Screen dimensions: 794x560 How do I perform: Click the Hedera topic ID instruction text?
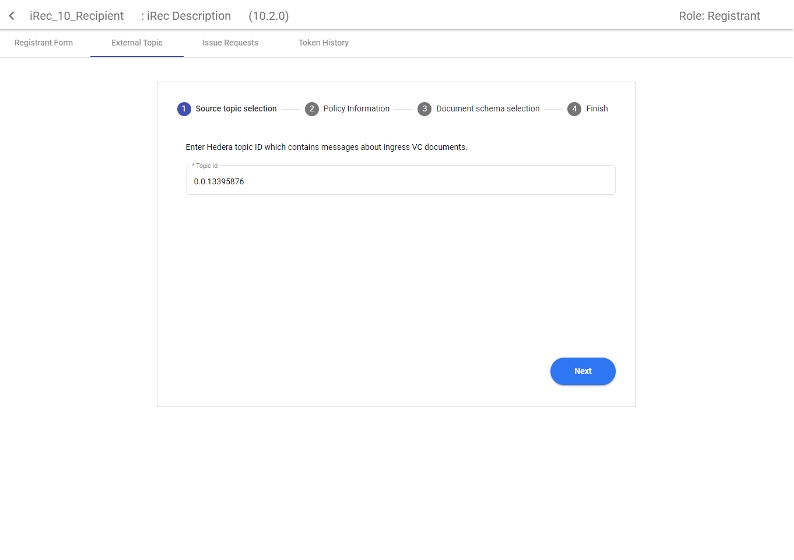click(327, 147)
